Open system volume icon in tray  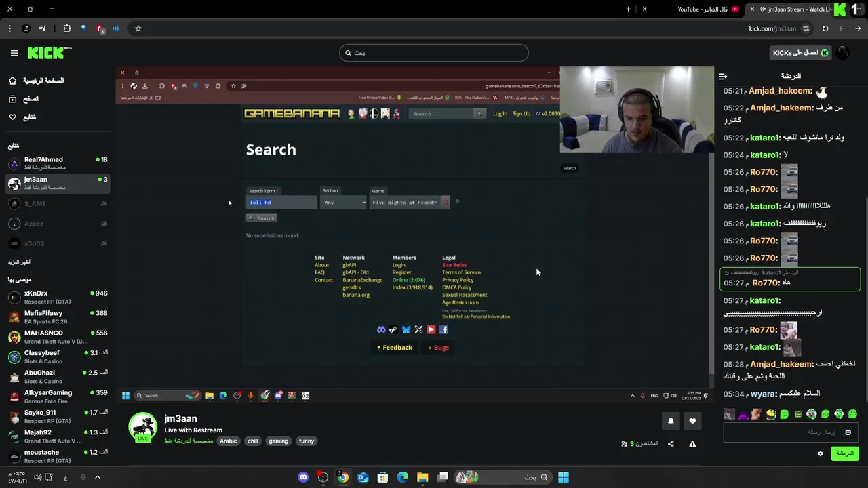coord(38,477)
